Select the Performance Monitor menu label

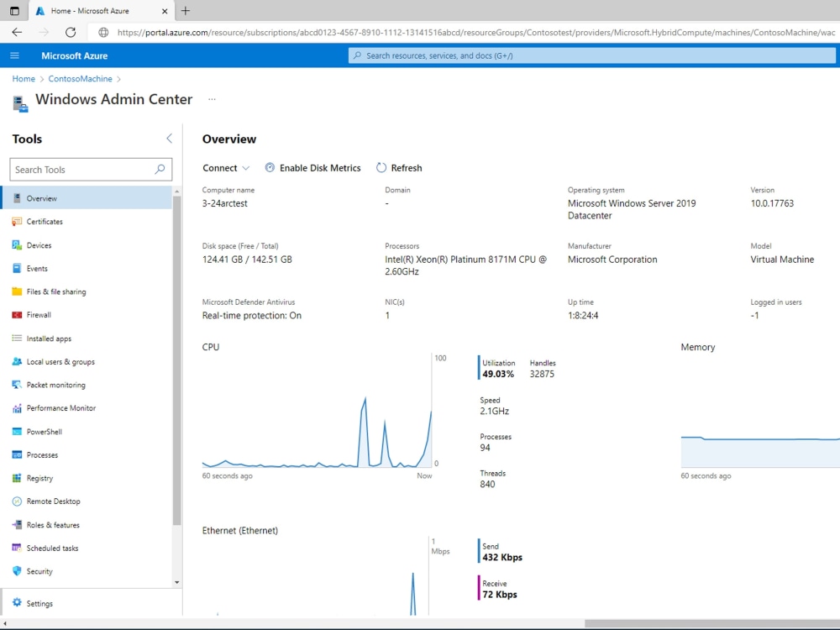[x=61, y=408]
